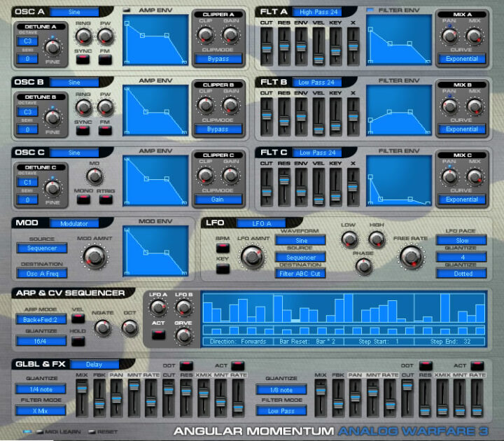
Task: Click the LFO Free Rate knob
Action: pos(411,258)
